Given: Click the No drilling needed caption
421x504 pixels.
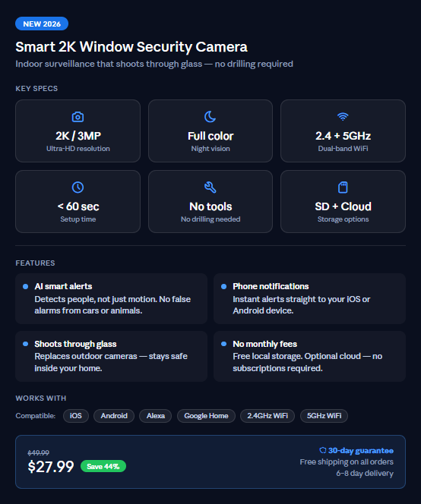Looking at the screenshot, I should point(210,219).
